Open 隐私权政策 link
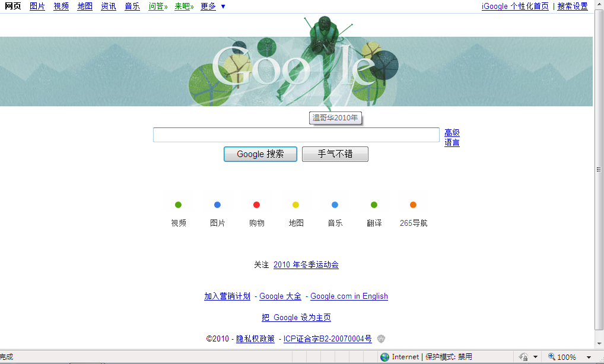Image resolution: width=604 pixels, height=364 pixels. pyautogui.click(x=255, y=339)
